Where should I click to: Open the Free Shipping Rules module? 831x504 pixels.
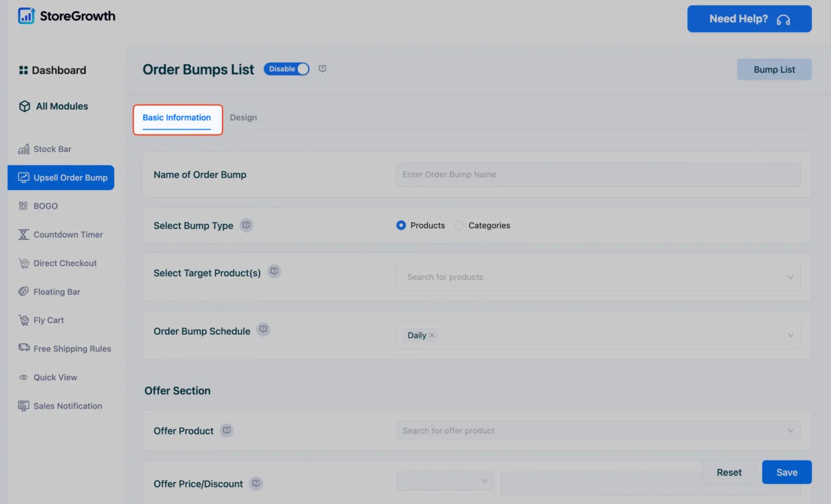65,349
